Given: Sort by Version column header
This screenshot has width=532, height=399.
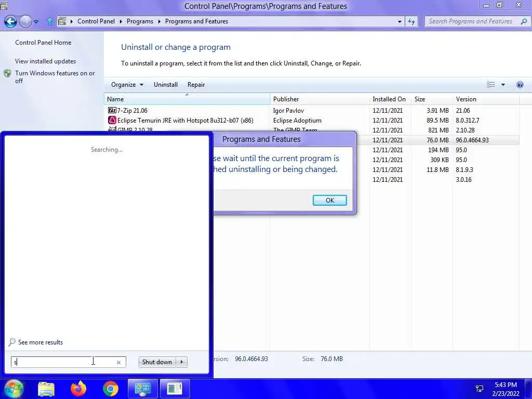Looking at the screenshot, I should pos(486,99).
